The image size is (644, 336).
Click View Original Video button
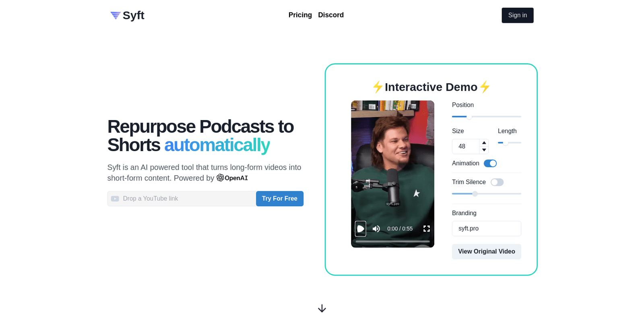coord(486,251)
